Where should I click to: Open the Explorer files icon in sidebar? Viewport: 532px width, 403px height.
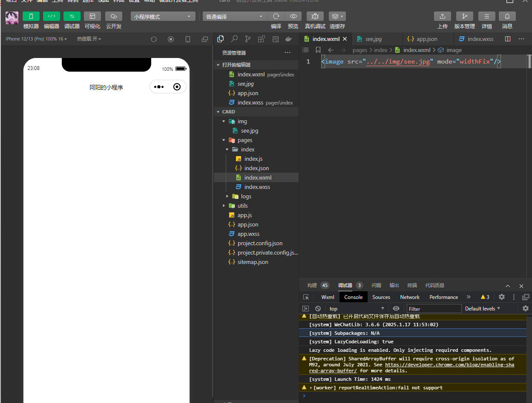click(x=221, y=39)
